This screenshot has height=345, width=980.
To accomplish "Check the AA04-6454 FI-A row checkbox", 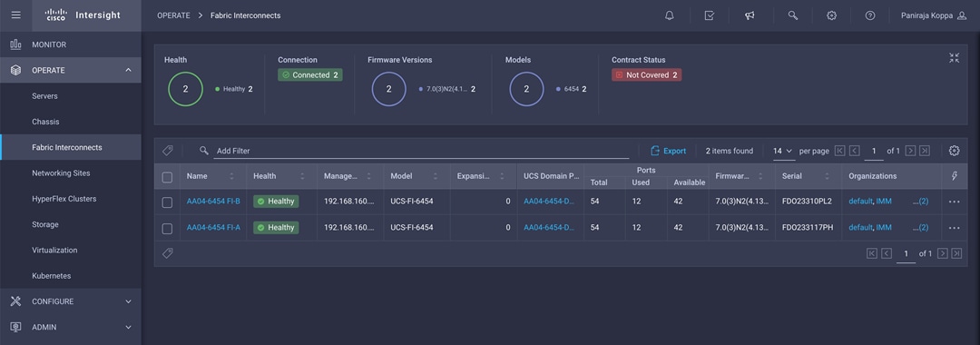I will [167, 229].
